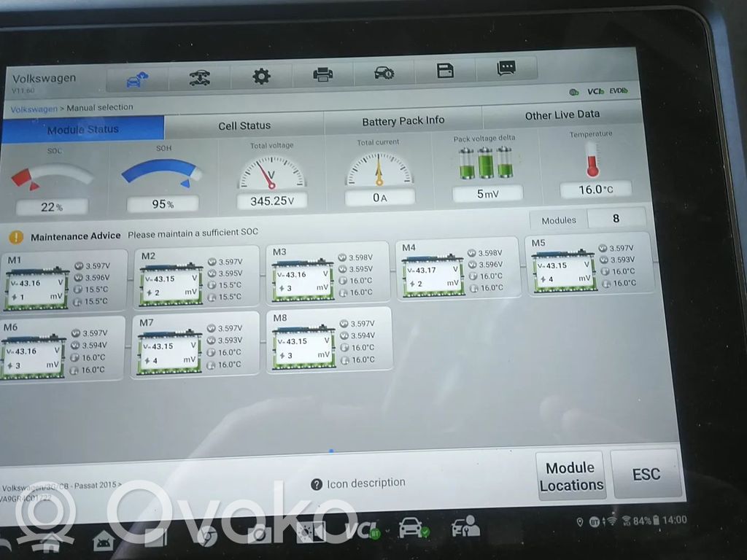Save data with the floppy disk icon
The width and height of the screenshot is (747, 560).
445,71
